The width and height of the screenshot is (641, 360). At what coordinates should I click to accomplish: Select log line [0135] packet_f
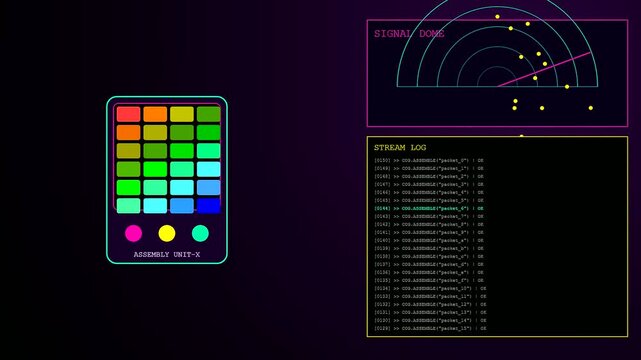tap(429, 281)
